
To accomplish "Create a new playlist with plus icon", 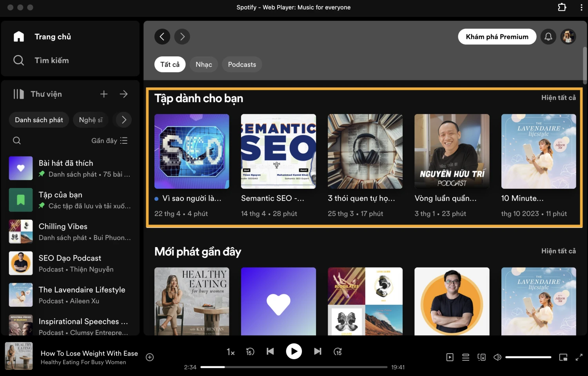I will (104, 94).
